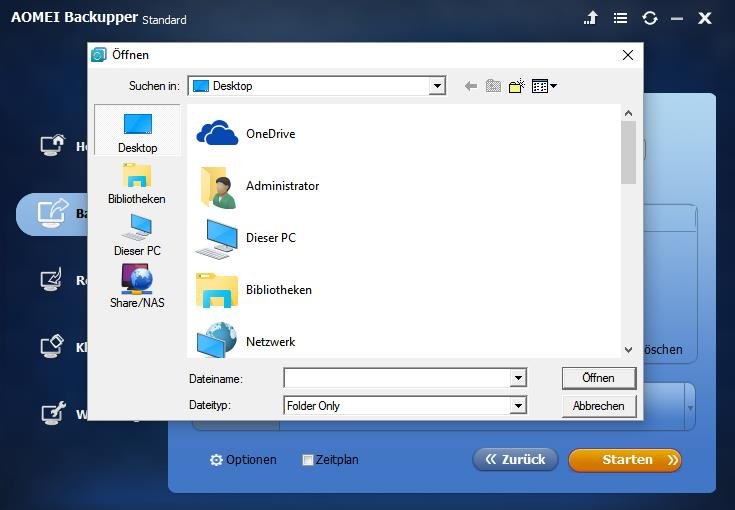Open Share/NAS location in sidebar
This screenshot has height=510, width=735.
(137, 286)
